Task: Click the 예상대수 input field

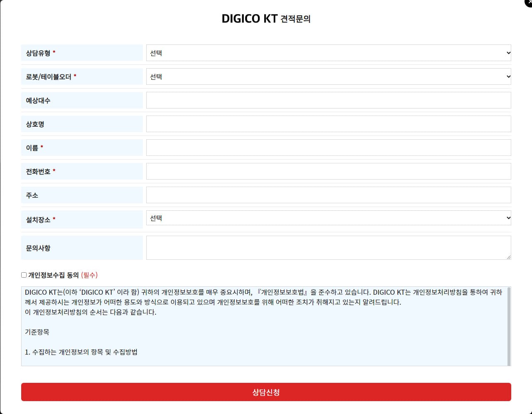Action: click(x=328, y=100)
